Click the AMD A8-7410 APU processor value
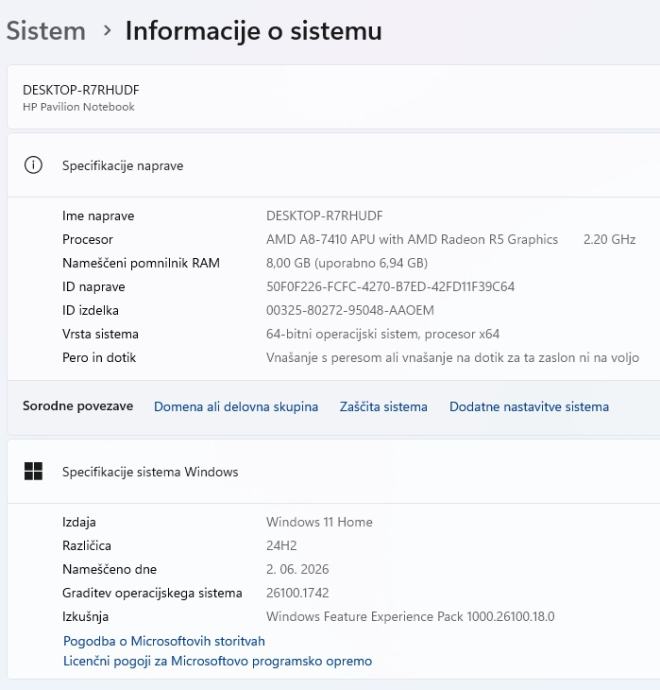The image size is (660, 690). pyautogui.click(x=412, y=239)
